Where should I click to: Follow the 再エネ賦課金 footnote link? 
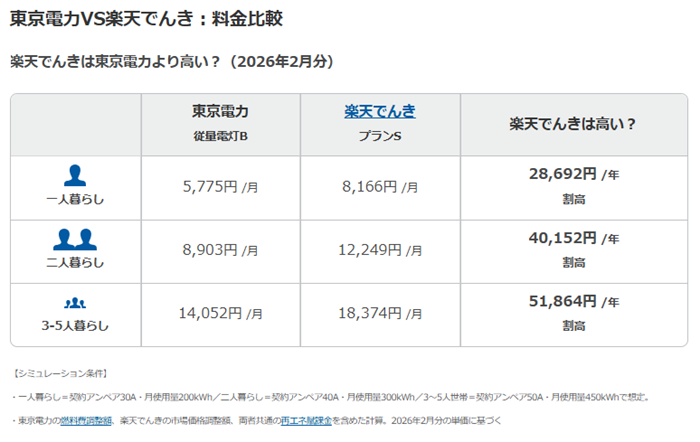306,421
